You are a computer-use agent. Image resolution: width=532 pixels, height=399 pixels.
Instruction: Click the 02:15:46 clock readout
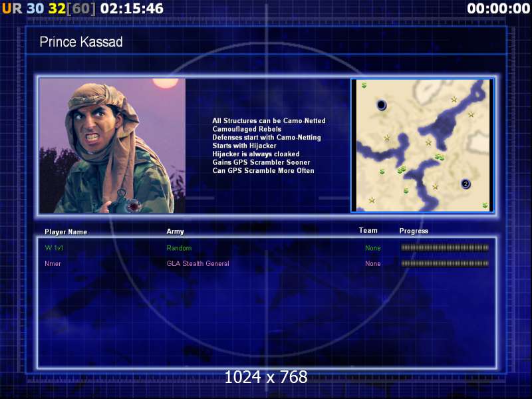coord(132,9)
